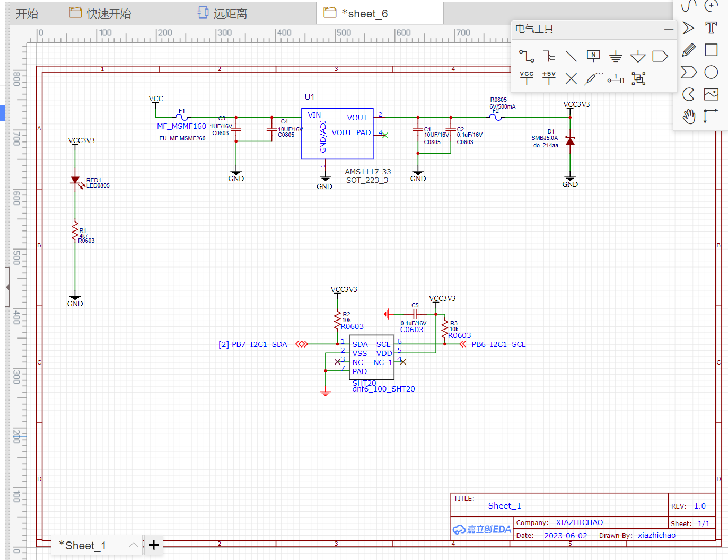Viewport: 728px width, 560px height.
Task: Place a GND ground symbol
Action: [x=616, y=56]
